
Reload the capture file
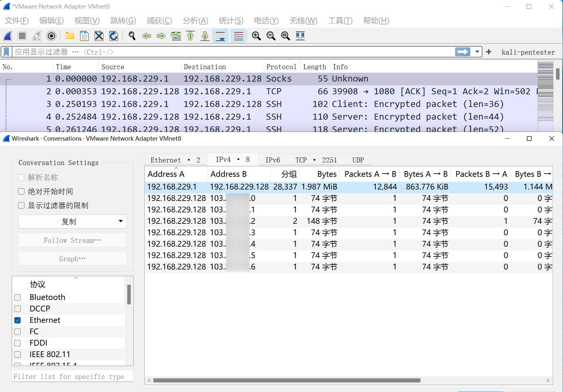click(x=114, y=36)
